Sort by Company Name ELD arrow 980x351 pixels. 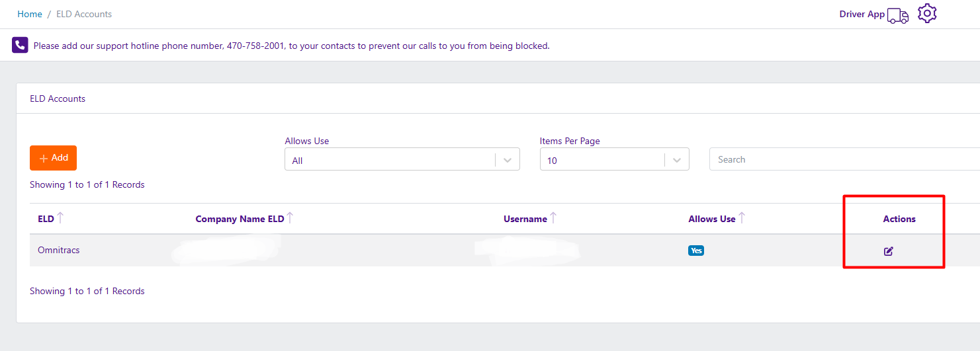(x=290, y=218)
